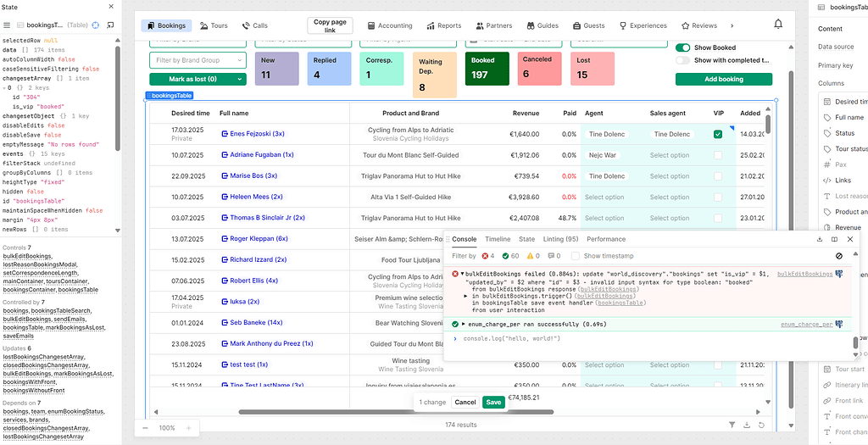
Task: Open the Adriane Fugaban (1x) link
Action: pyautogui.click(x=261, y=155)
